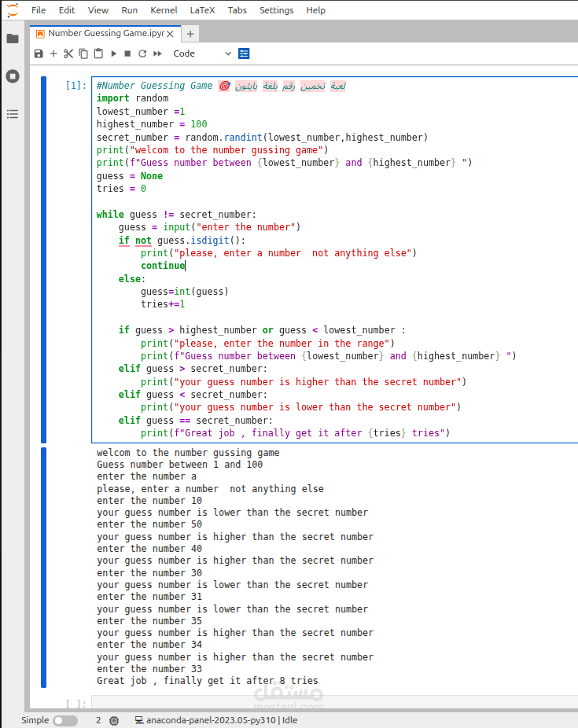Screen dimensions: 578x728
Task: Open the Running Terminals and Kernels sidebar icon
Action: tap(13, 76)
